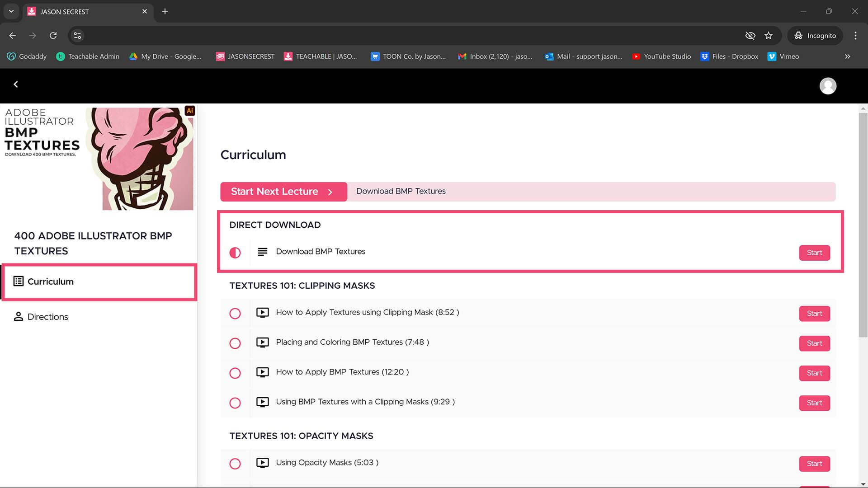Click video icon for Using BMP Textures with Clipping Masks

262,402
